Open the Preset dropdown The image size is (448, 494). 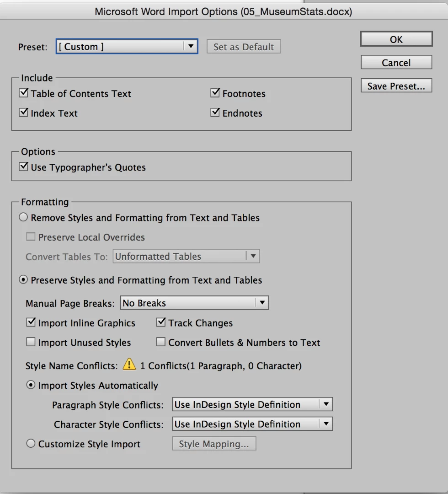click(127, 47)
